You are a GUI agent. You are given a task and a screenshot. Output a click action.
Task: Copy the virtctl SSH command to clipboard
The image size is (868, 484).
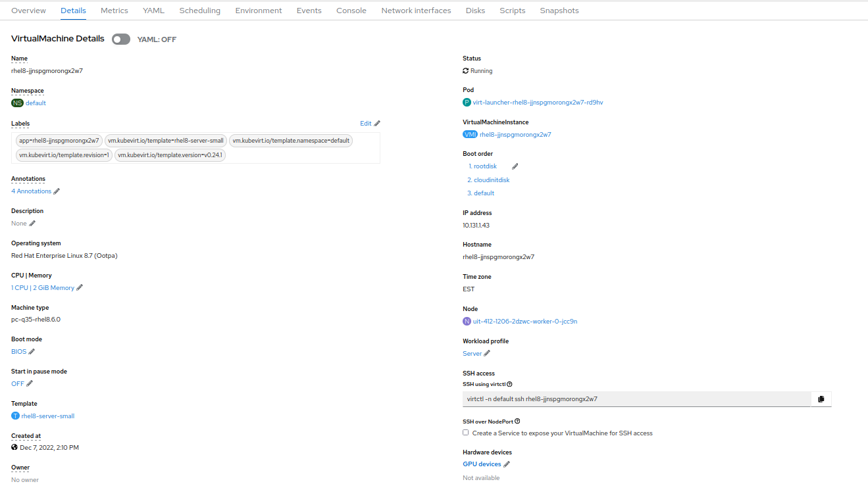click(x=821, y=399)
